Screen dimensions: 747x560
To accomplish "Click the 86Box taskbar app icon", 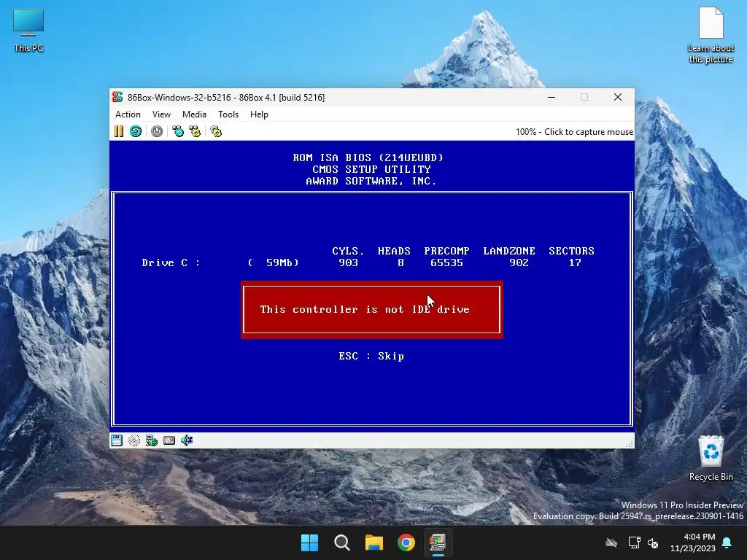I will point(438,542).
